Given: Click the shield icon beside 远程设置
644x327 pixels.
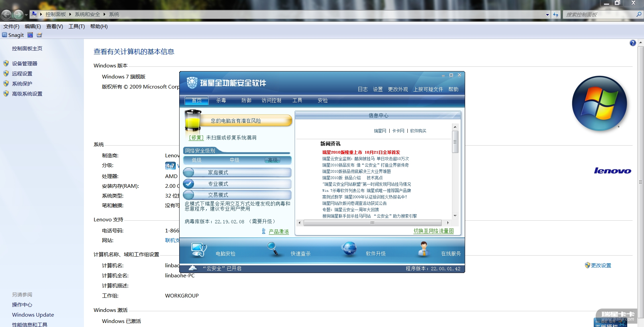Looking at the screenshot, I should (x=6, y=73).
